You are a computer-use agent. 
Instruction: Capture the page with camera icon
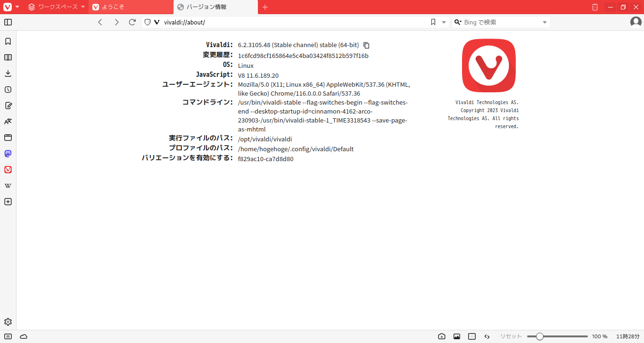442,336
